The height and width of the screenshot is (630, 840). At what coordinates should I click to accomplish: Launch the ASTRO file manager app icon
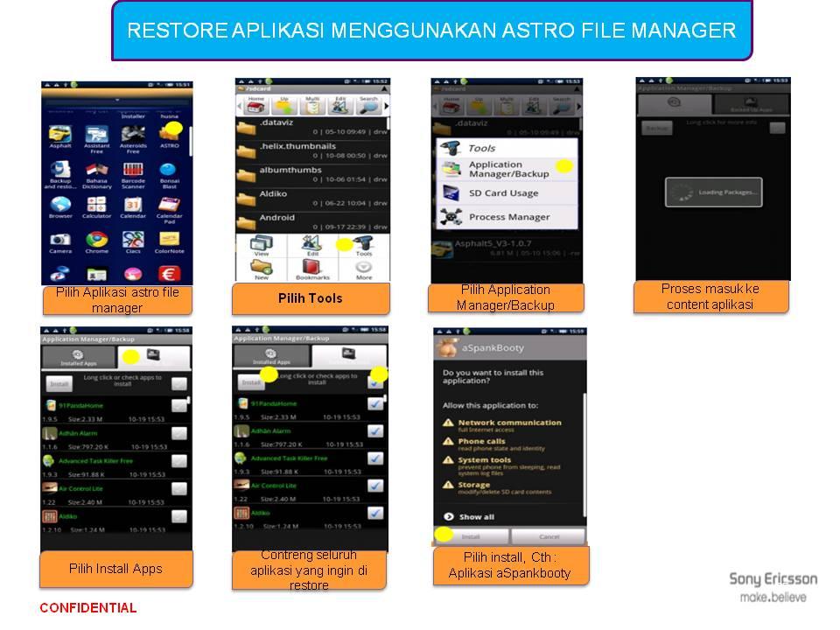[x=169, y=133]
